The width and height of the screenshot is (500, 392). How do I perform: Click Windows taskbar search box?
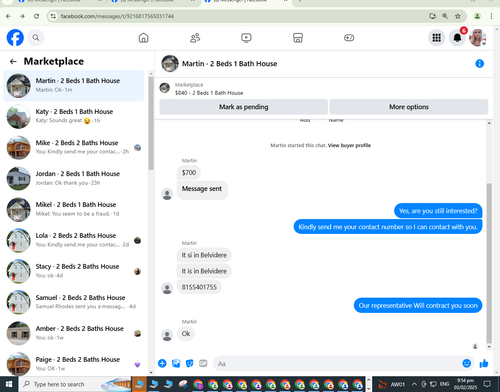(75, 384)
